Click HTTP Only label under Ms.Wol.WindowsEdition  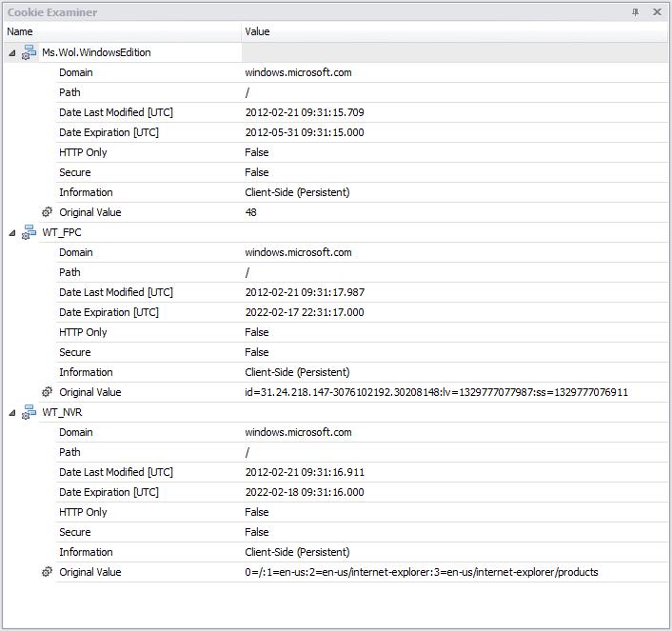[x=83, y=152]
